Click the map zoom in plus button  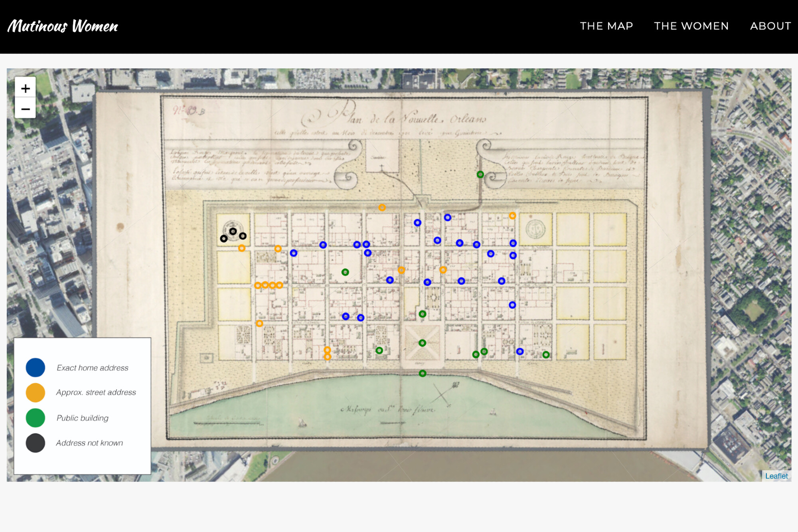pyautogui.click(x=25, y=88)
